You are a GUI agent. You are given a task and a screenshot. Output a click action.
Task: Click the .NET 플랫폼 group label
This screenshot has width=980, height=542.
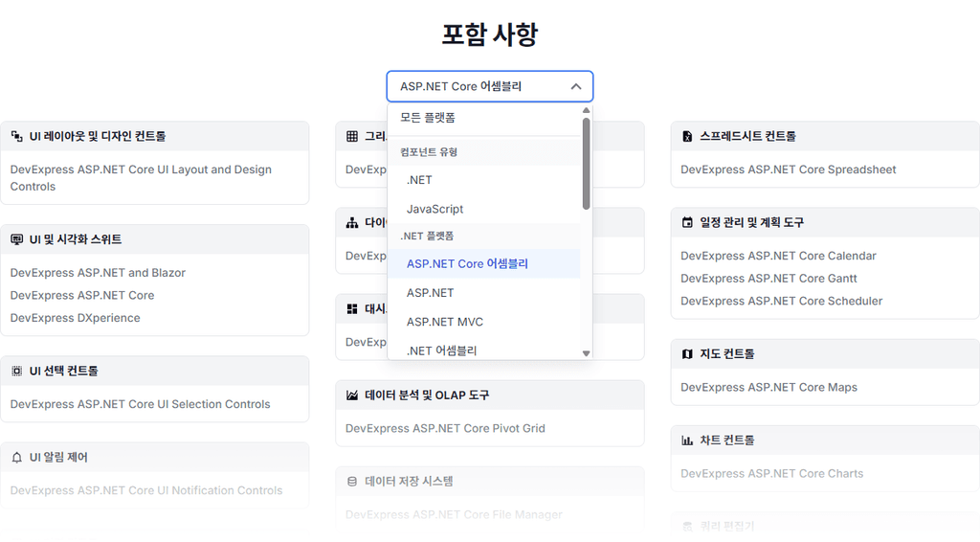coord(427,236)
